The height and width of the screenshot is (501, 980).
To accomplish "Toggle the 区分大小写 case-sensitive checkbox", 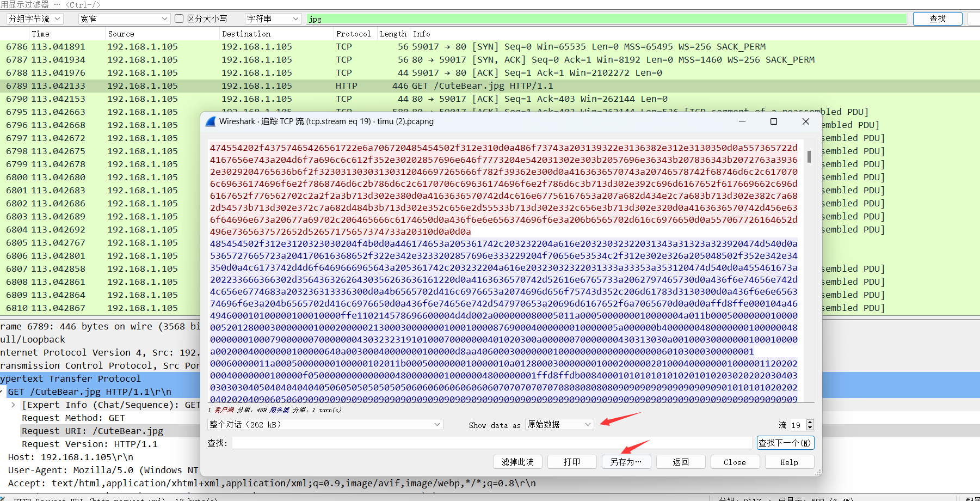I will [179, 19].
